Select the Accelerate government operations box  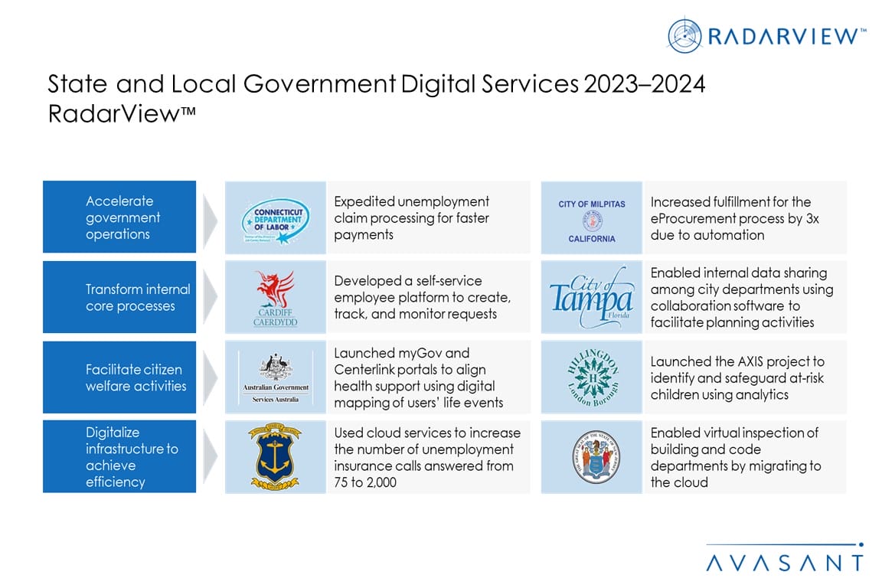119,217
